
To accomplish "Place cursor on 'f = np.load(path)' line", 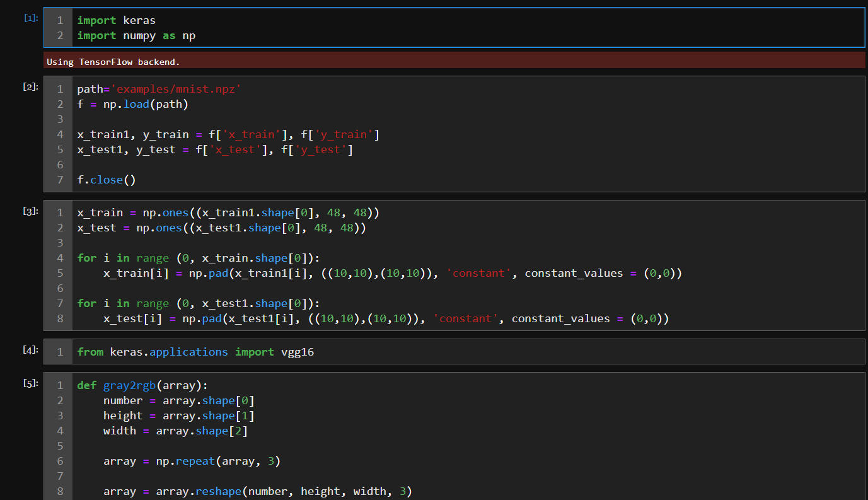I will [x=132, y=105].
